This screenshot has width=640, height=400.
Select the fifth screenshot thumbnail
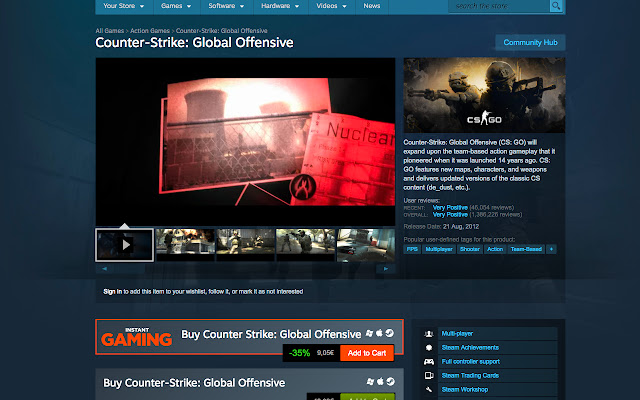pos(366,245)
